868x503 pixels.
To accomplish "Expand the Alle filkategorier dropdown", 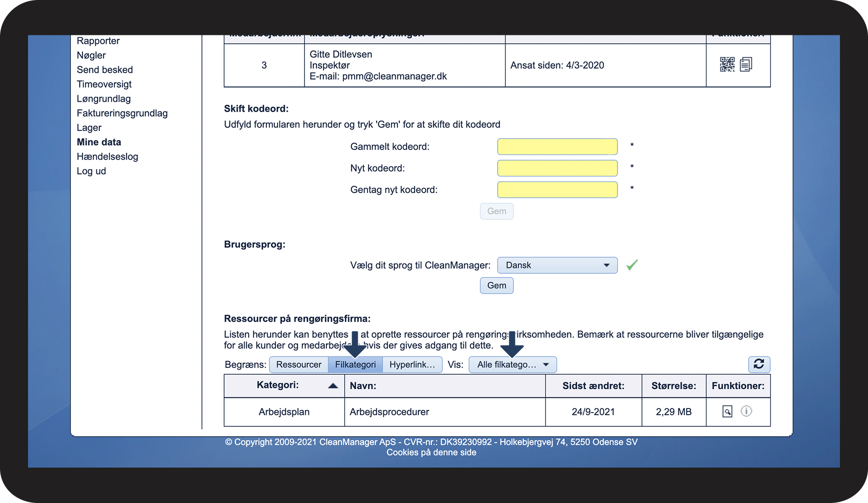I will click(513, 364).
